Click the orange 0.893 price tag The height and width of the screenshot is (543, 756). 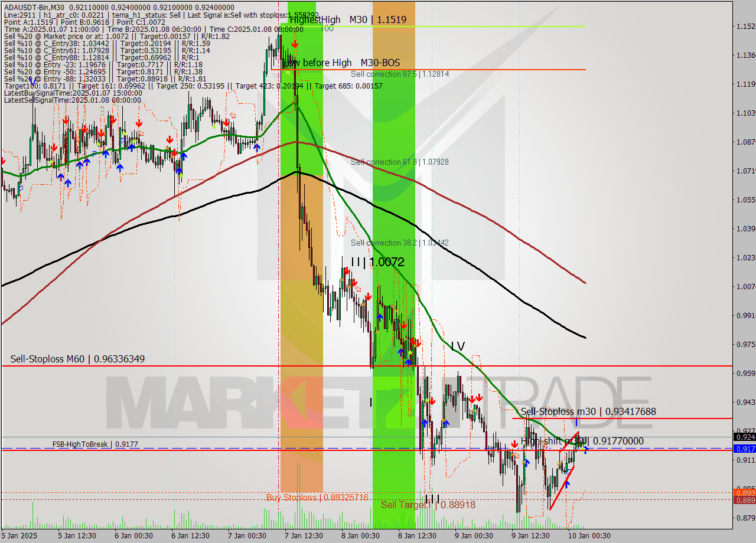[744, 493]
